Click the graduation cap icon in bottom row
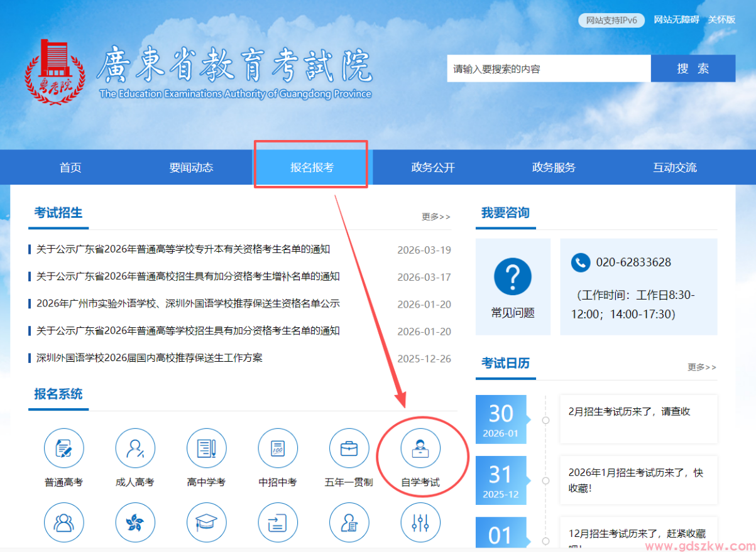This screenshot has height=552, width=756. click(x=206, y=522)
